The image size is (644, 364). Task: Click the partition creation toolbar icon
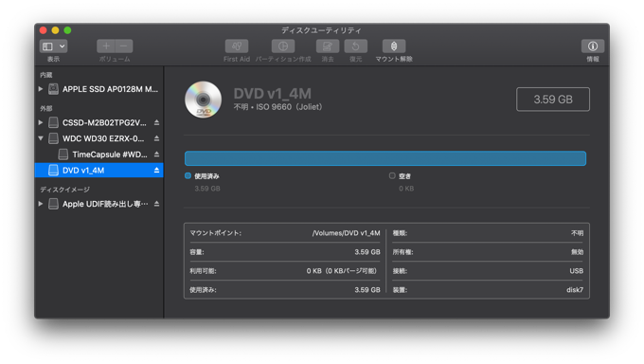tap(283, 46)
